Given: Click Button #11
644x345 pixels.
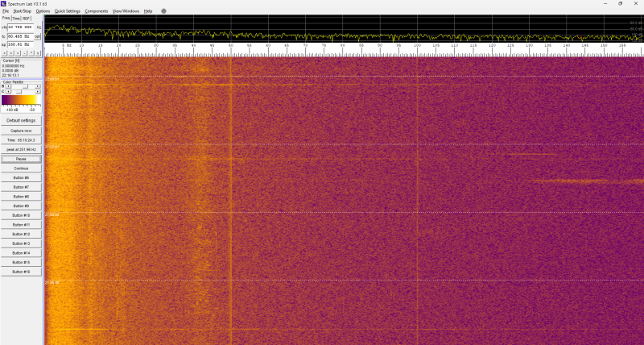Looking at the screenshot, I should point(21,225).
